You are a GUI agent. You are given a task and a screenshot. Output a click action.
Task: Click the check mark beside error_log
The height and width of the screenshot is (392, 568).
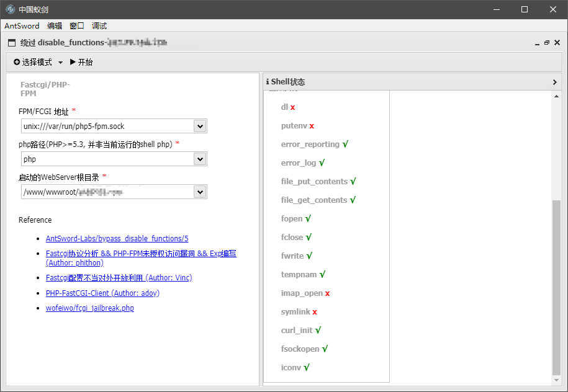click(322, 163)
